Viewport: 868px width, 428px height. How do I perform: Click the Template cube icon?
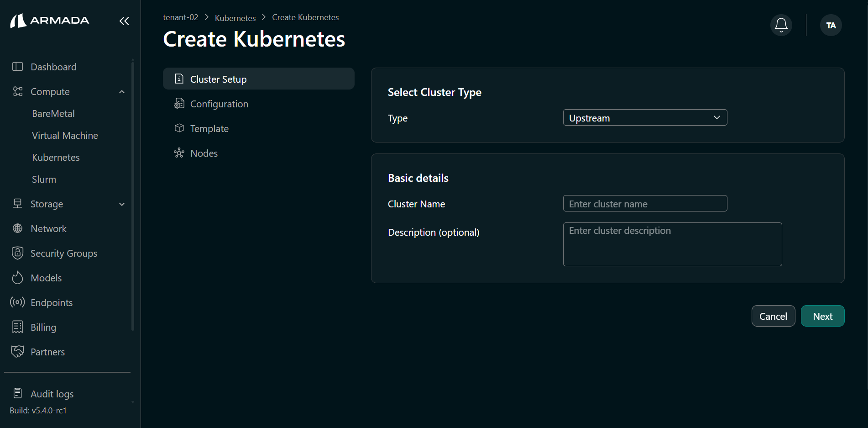click(x=179, y=128)
